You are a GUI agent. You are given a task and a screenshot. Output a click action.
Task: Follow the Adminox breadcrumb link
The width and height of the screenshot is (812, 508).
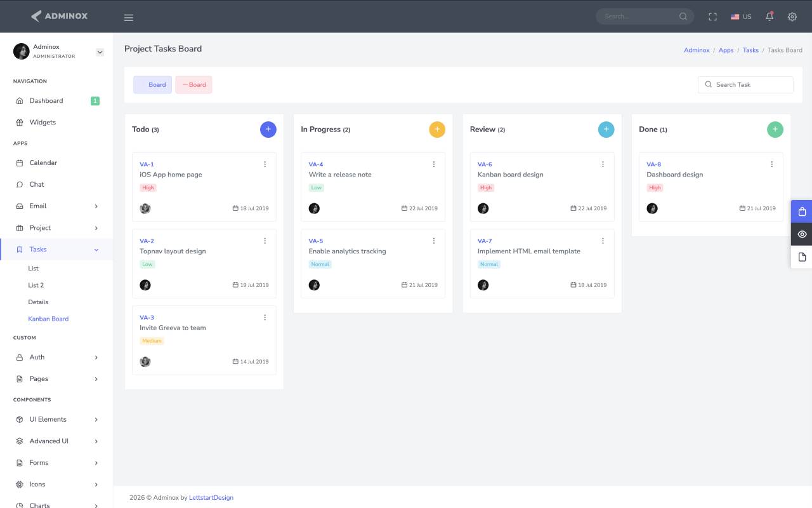point(697,50)
